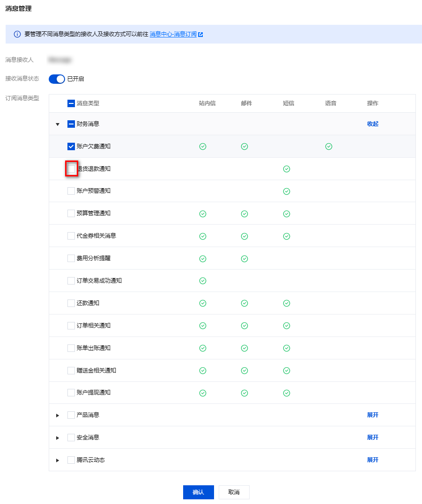Click 邮件 check icon for 费用分析提醒
The image size is (422, 504).
(x=244, y=259)
